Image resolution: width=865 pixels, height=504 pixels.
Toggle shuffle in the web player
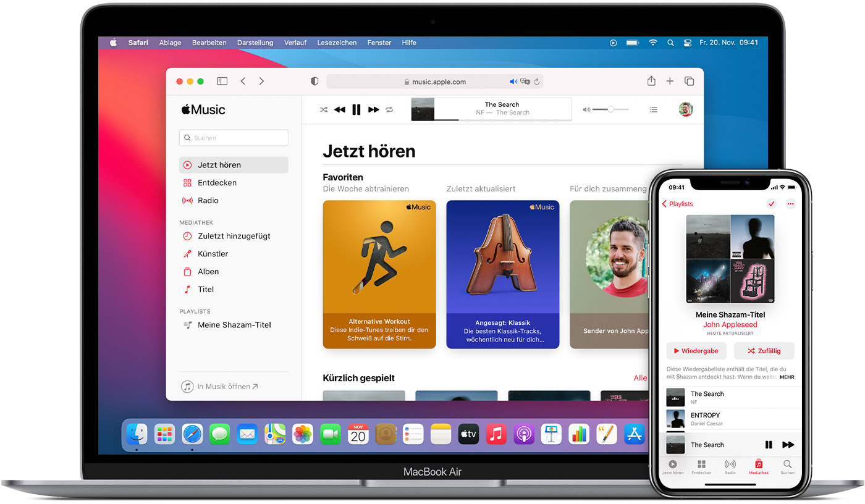324,110
